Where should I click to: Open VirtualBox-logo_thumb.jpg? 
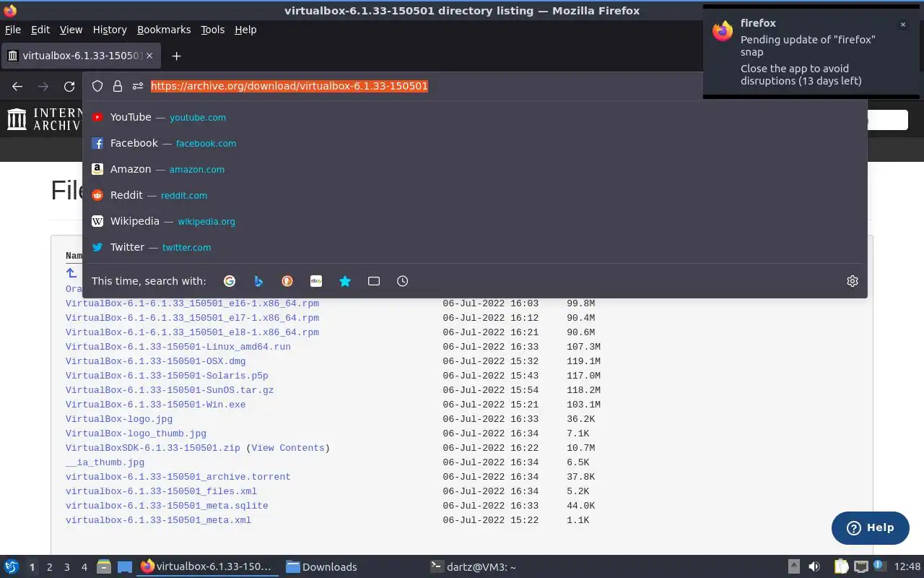[x=136, y=433]
